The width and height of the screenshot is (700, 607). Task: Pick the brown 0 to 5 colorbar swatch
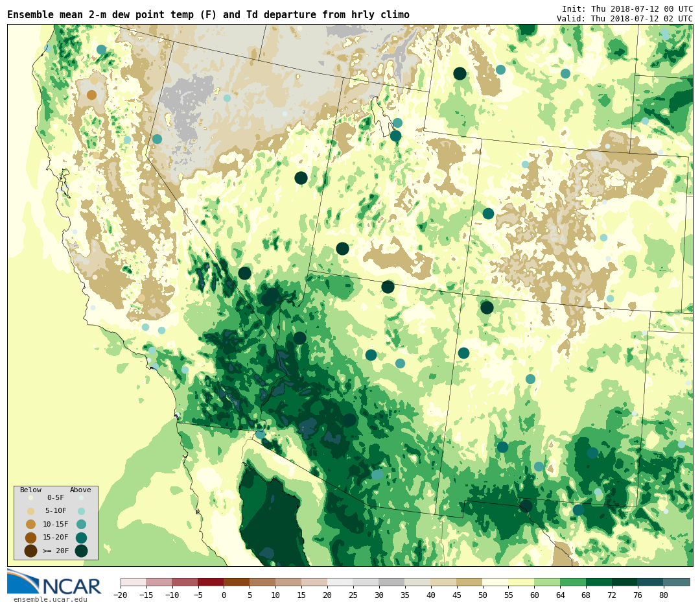click(x=237, y=582)
